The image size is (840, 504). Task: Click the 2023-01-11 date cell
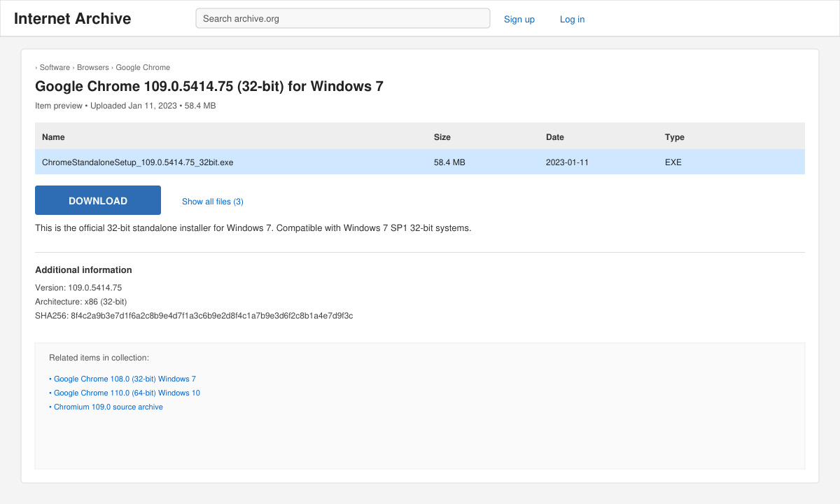567,162
